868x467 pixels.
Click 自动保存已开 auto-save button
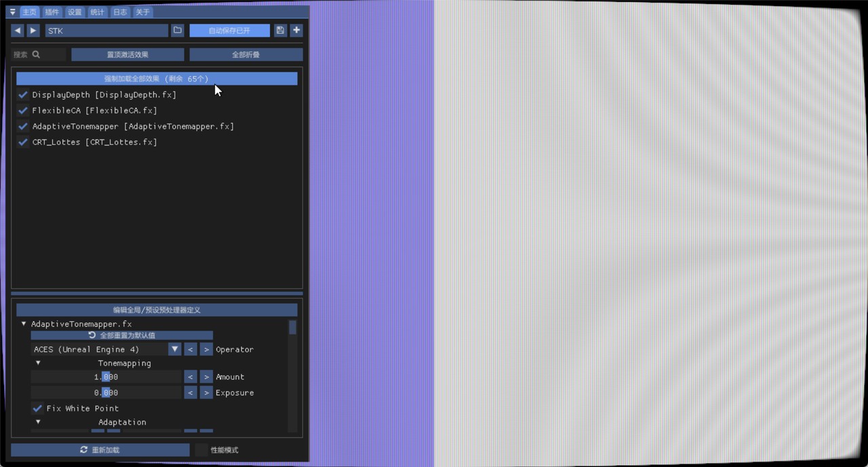pos(229,31)
